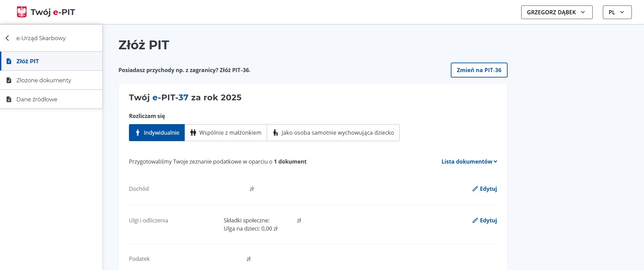This screenshot has width=644, height=270.
Task: Click the Polish eagle emblem logo
Action: coord(22,12)
